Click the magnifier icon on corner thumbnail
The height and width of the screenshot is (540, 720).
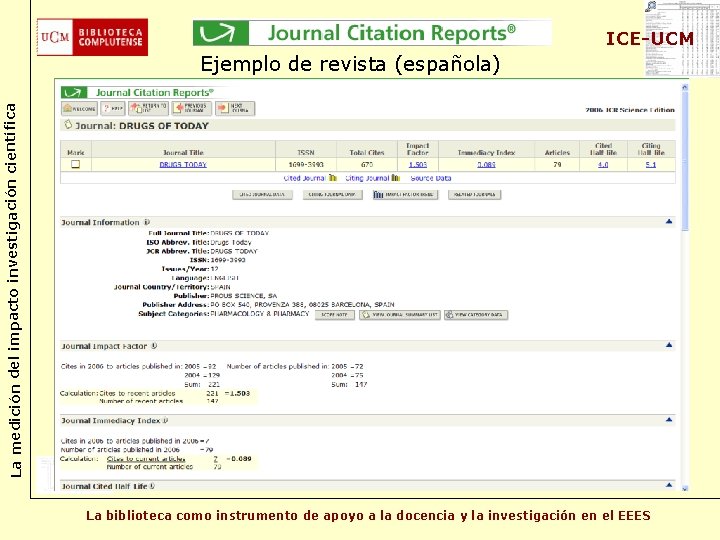pos(651,6)
